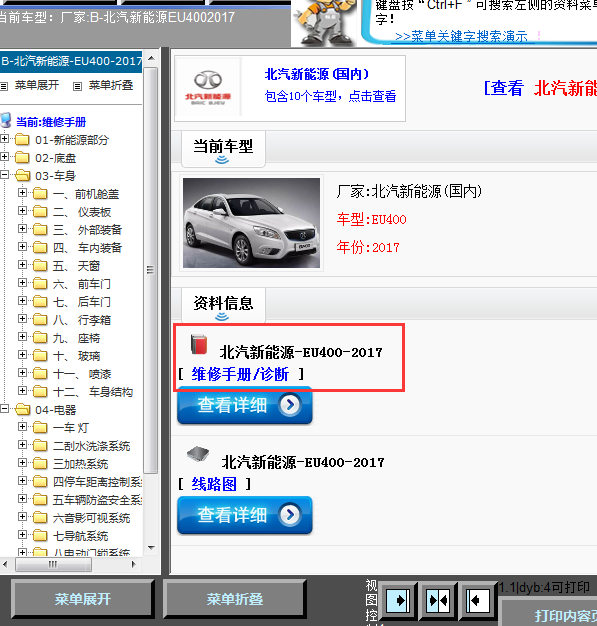Select the 五车辆防盗安全系 tree item

pos(97,500)
